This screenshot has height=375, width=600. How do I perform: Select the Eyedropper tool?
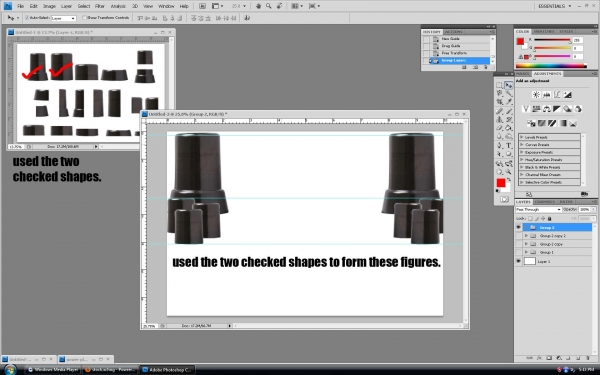pyautogui.click(x=508, y=101)
